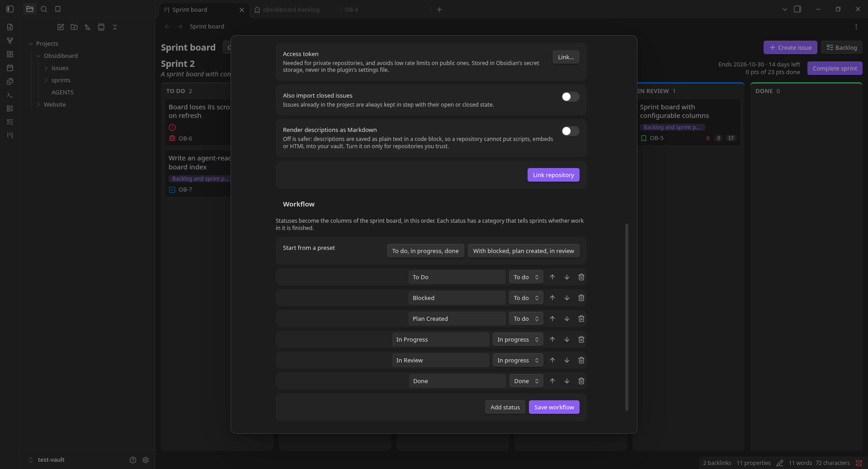This screenshot has width=868, height=469.
Task: Change the file explorer sort order
Action: tap(88, 27)
